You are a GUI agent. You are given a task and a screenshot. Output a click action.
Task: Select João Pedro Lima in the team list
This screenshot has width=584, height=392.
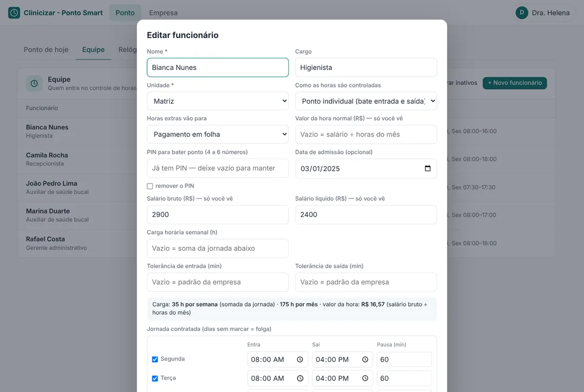coord(51,184)
